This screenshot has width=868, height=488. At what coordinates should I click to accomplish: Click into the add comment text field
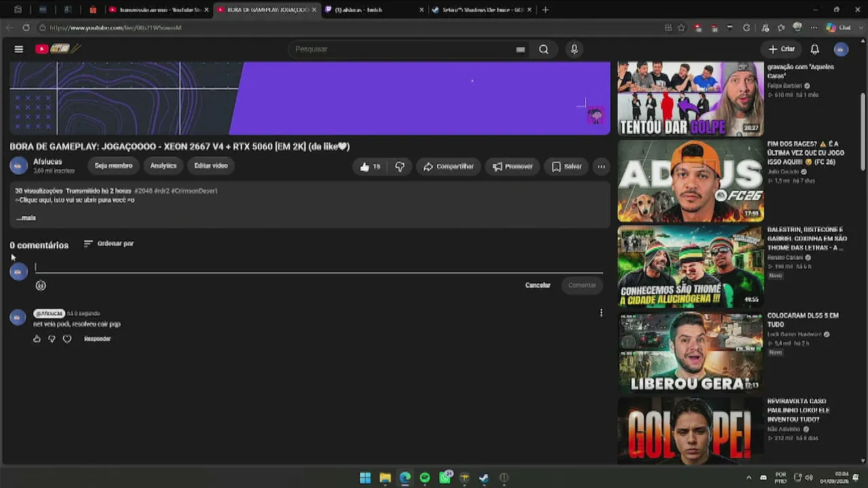pyautogui.click(x=319, y=267)
